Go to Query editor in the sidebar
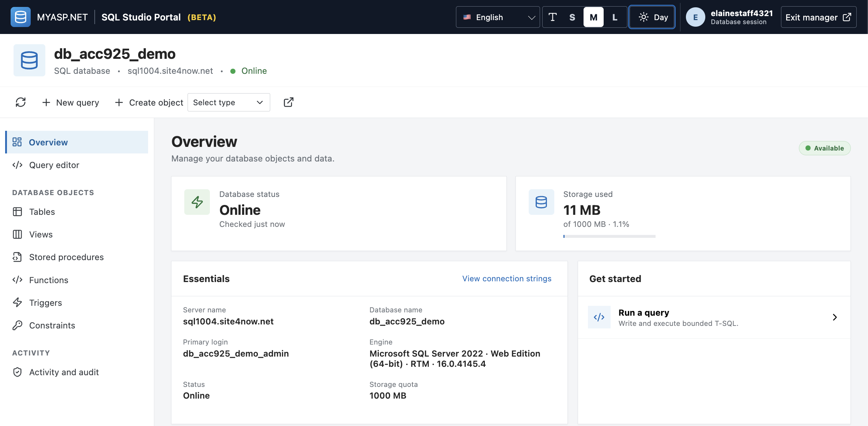The height and width of the screenshot is (426, 868). (77, 165)
